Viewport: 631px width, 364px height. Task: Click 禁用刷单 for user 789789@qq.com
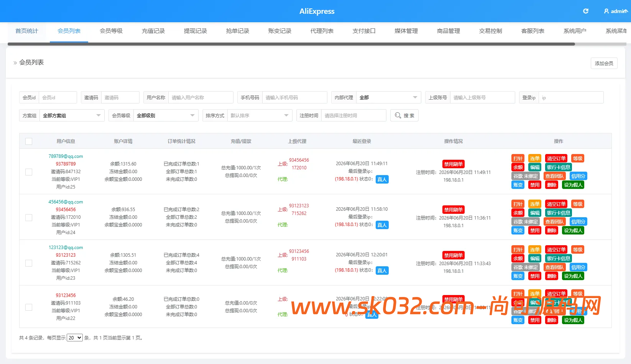(454, 164)
